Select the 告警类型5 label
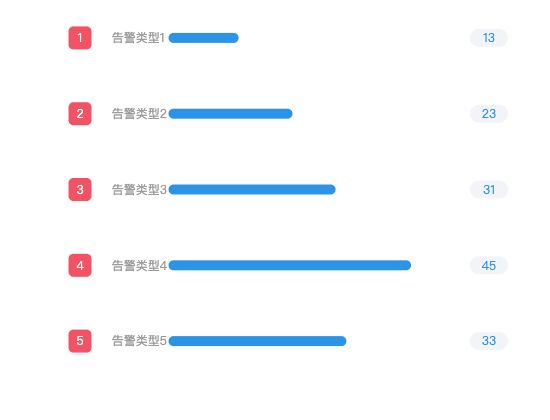 [x=139, y=341]
